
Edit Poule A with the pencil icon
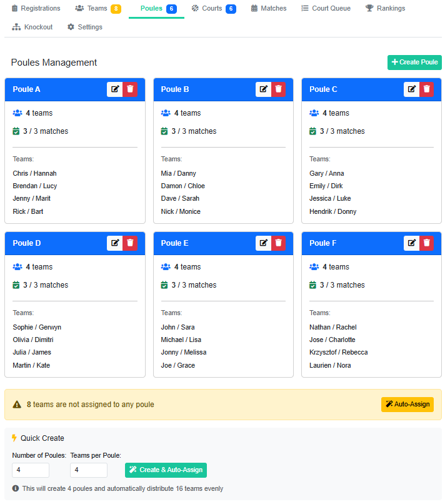114,89
